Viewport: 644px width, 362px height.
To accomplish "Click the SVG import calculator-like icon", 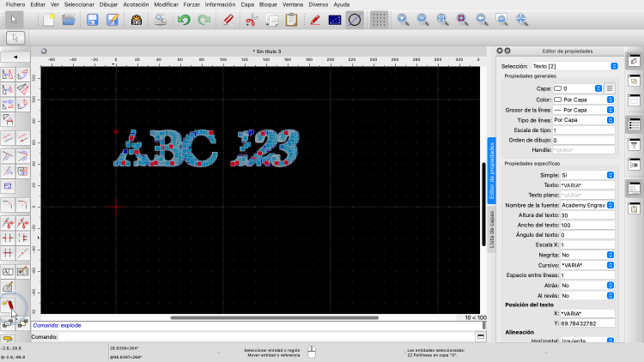I will [x=137, y=20].
